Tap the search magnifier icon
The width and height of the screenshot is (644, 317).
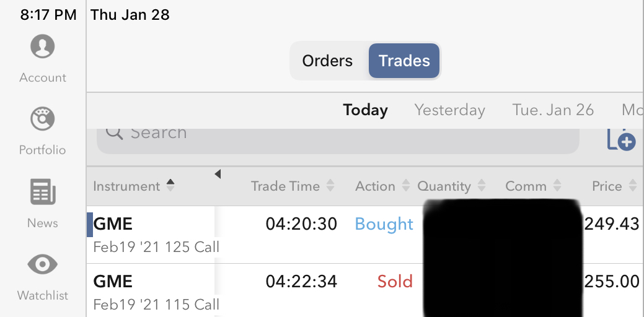coord(114,132)
